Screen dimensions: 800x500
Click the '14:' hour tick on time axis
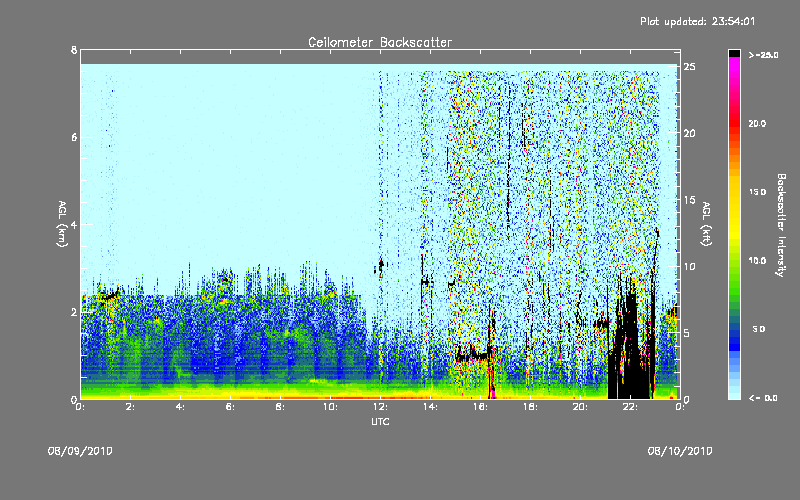[x=431, y=407]
